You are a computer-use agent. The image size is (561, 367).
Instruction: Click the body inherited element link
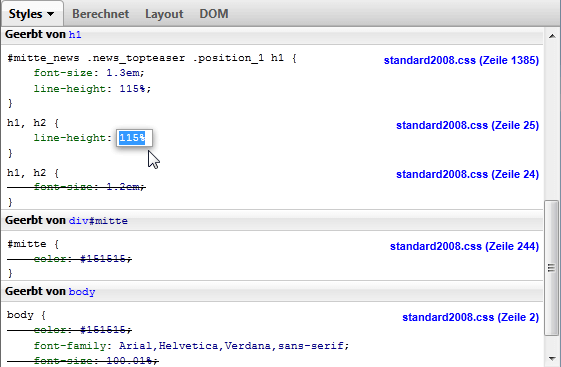pyautogui.click(x=82, y=292)
